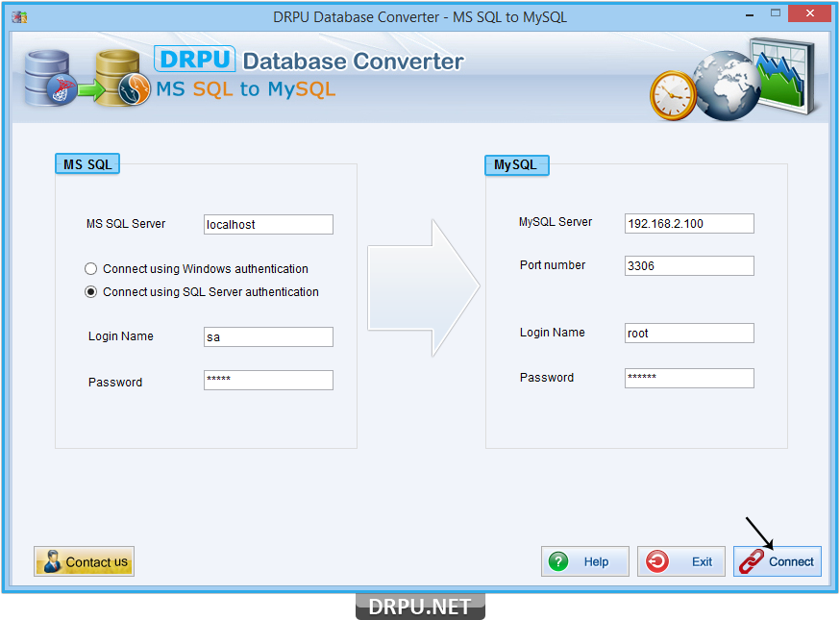Click the 'Password' label in the MySQL panel

click(x=547, y=377)
